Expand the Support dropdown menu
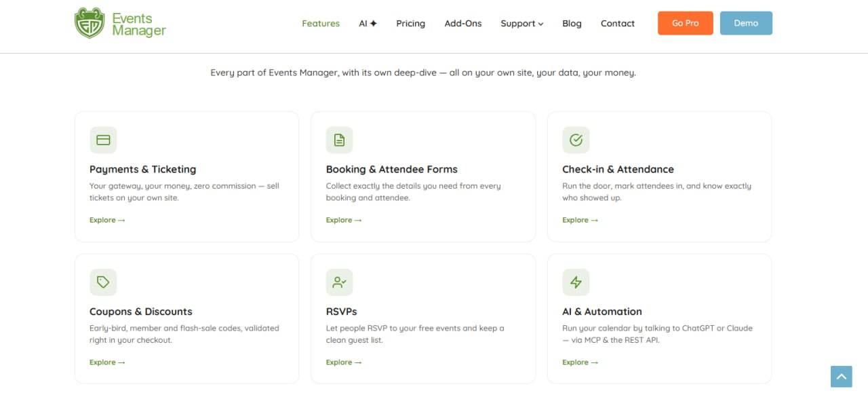The height and width of the screenshot is (393, 868). point(522,23)
